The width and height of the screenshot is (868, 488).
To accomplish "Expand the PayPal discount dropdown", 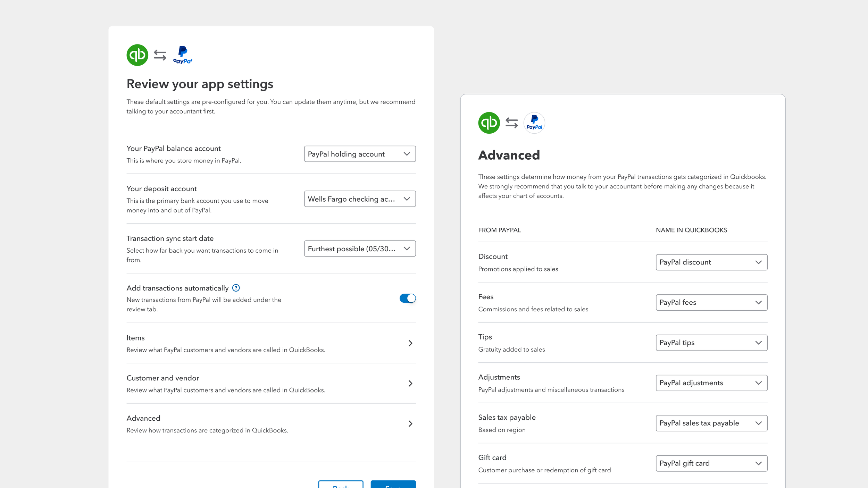I will coord(711,262).
